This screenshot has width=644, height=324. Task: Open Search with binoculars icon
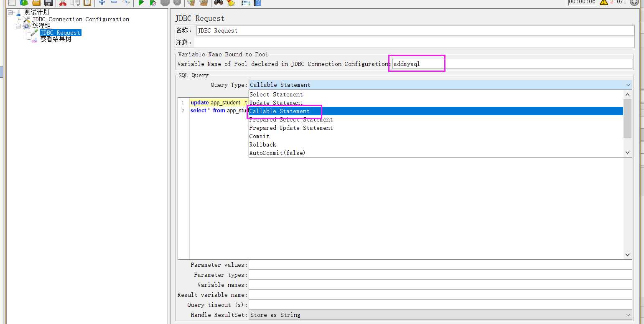click(x=219, y=3)
